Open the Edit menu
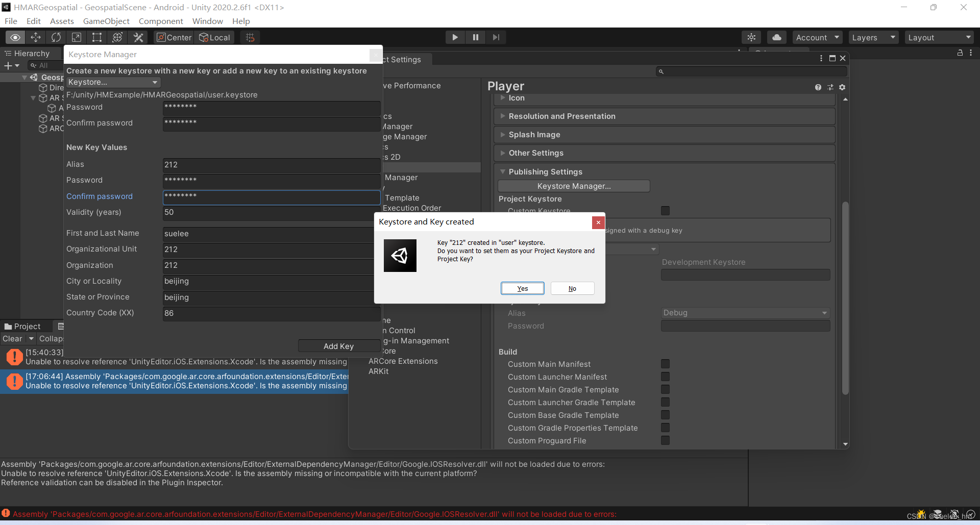980x525 pixels. point(34,21)
